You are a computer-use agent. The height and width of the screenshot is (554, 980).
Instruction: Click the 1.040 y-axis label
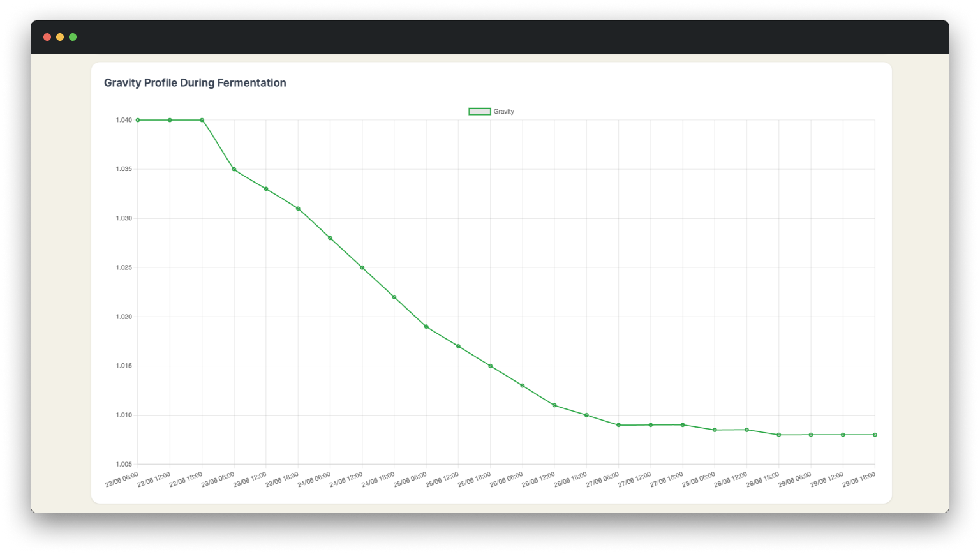pyautogui.click(x=124, y=120)
